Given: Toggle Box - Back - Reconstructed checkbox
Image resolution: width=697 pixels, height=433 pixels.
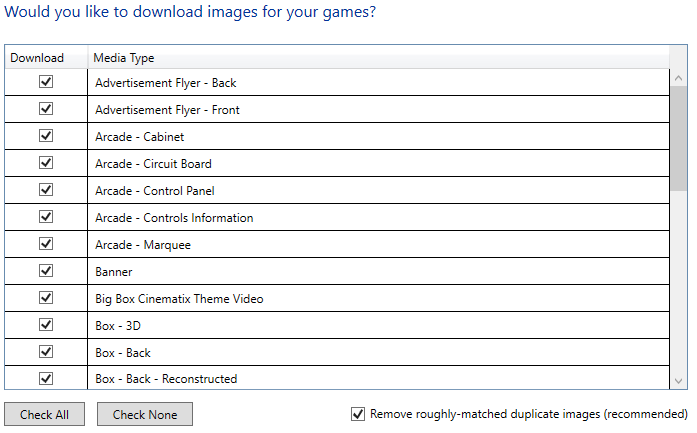Looking at the screenshot, I should coord(46,378).
